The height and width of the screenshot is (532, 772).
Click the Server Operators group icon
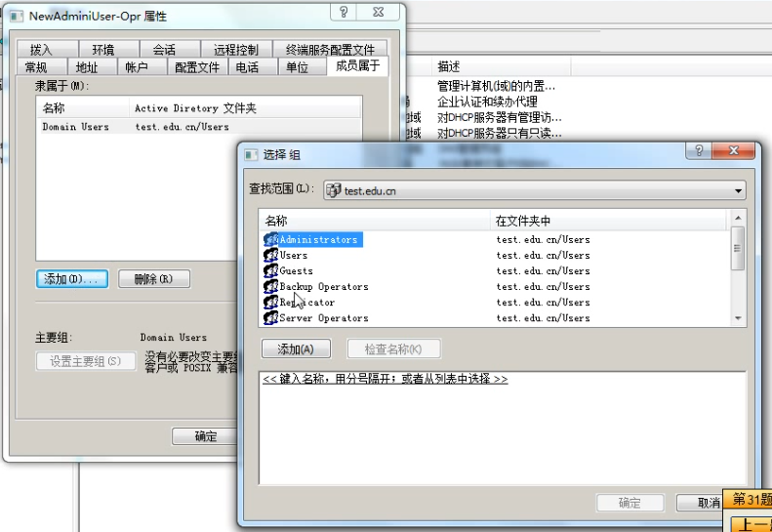click(x=271, y=317)
